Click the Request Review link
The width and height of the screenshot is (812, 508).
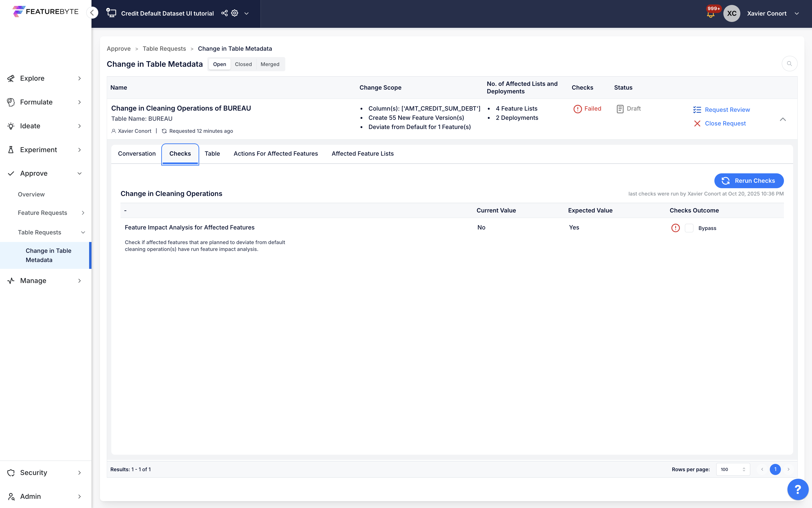pyautogui.click(x=727, y=109)
